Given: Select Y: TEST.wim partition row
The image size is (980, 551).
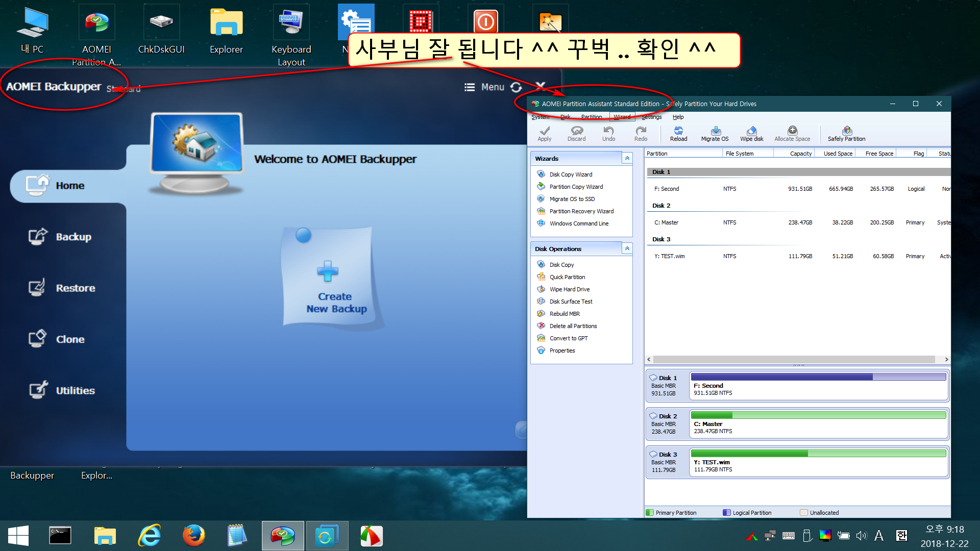Looking at the screenshot, I should tap(798, 256).
